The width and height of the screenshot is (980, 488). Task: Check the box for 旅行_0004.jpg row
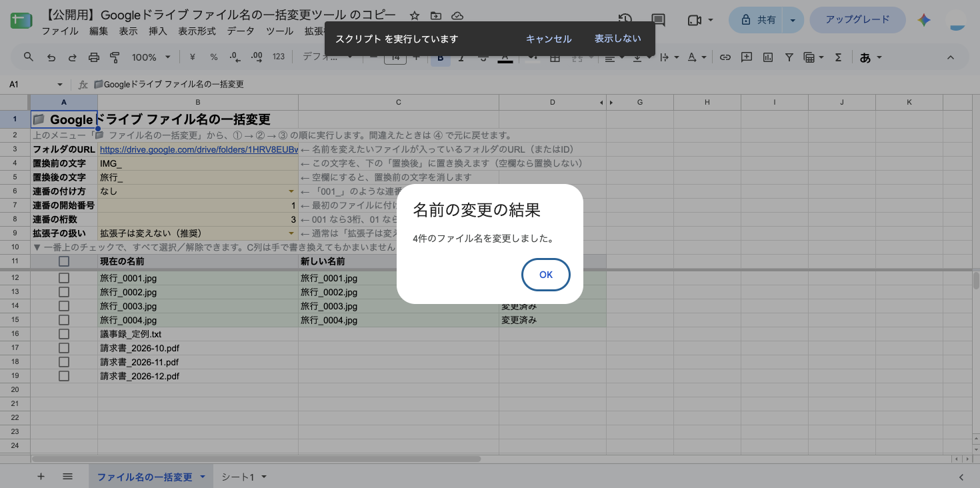(x=64, y=320)
